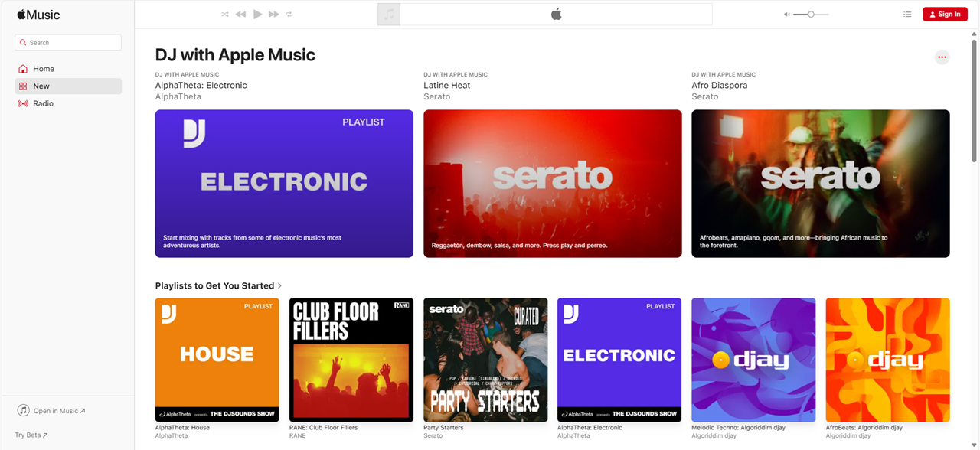Screen dimensions: 980x450
Task: Click the Latine Heat title text
Action: 447,86
